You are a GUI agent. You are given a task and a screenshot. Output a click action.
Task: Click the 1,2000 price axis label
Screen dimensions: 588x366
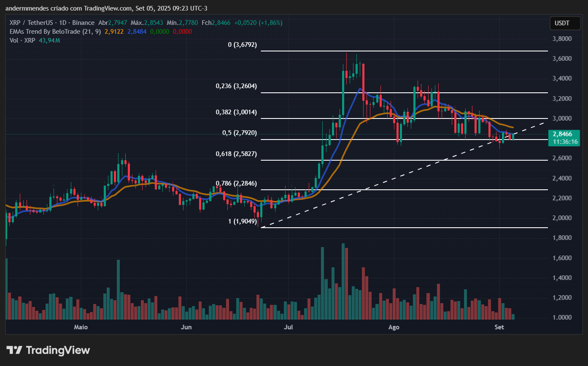562,298
